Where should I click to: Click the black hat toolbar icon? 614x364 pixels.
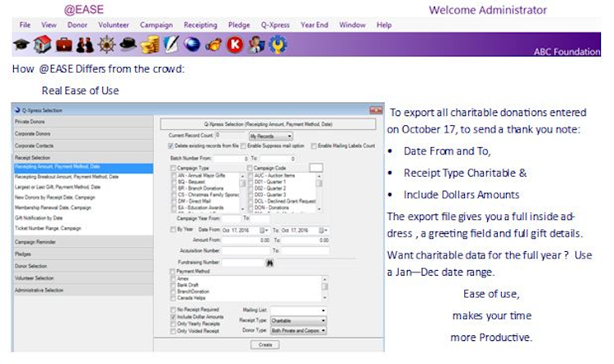tap(128, 45)
